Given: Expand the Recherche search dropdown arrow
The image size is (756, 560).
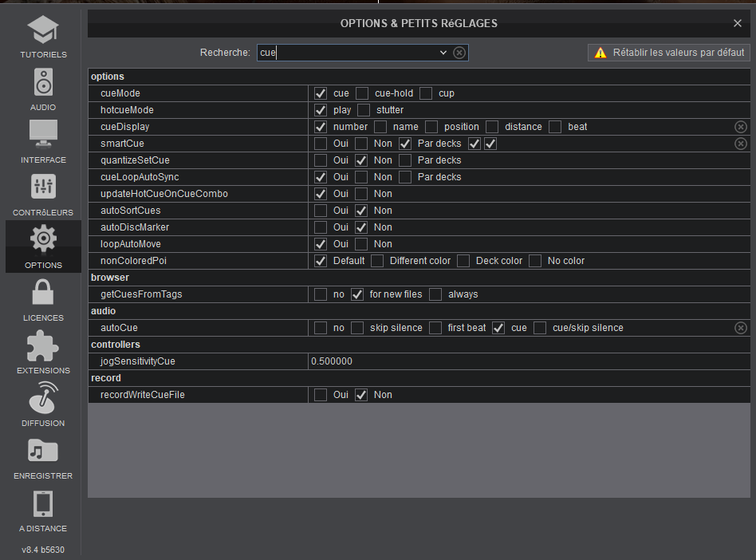Looking at the screenshot, I should (443, 53).
